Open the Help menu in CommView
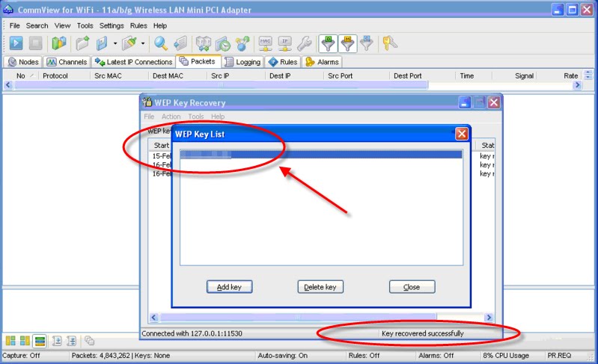The height and width of the screenshot is (364, 598). point(160,25)
